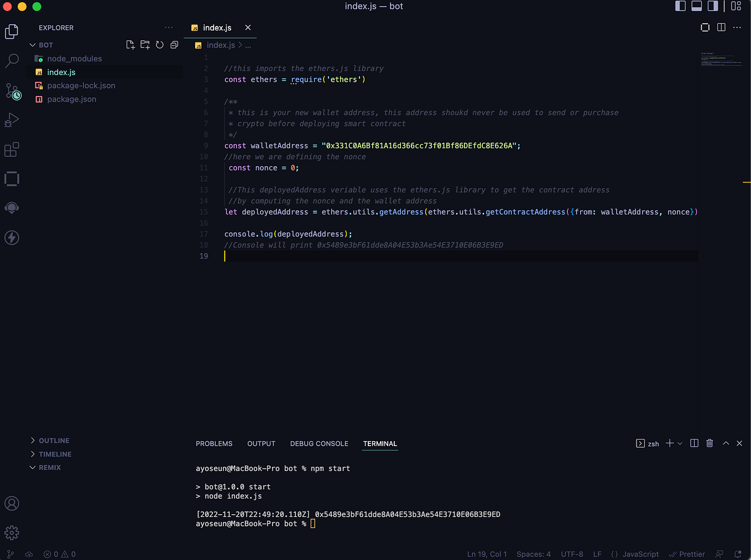Open a new terminal with the plus icon
Image resolution: width=751 pixels, height=560 pixels.
click(x=669, y=443)
